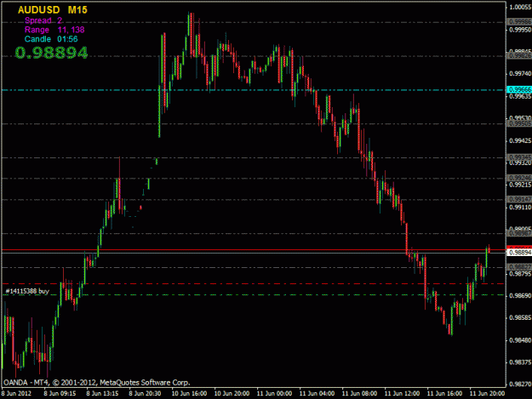The height and width of the screenshot is (399, 532).
Task: Click the gray 0.99986 level price tag
Action: coord(519,22)
